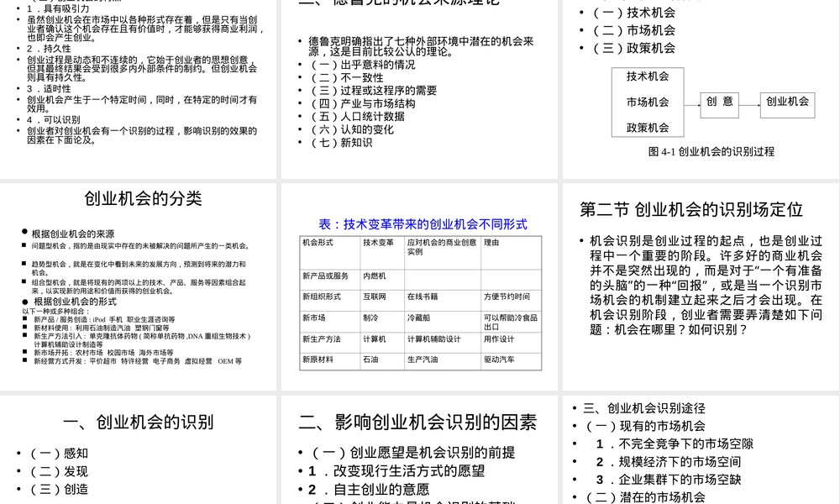The image size is (840, 504).
Task: Click the bullet （二）不一致性
Action: [x=347, y=77]
